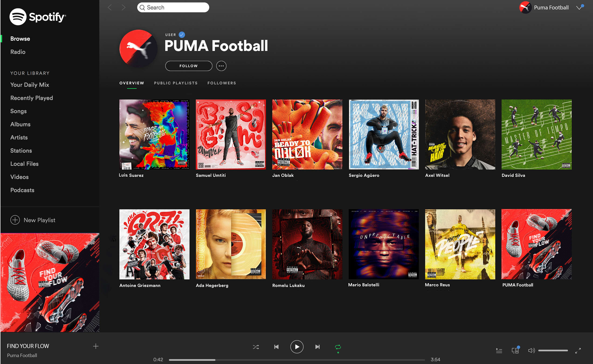Viewport: 593px width, 364px height.
Task: Click the FIND YOUR FLOW track title
Action: click(28, 346)
